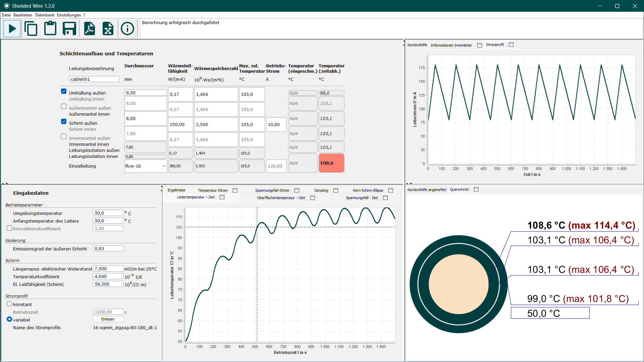Enable the Außenmantel außen checkbox
The image size is (644, 362).
64,106
